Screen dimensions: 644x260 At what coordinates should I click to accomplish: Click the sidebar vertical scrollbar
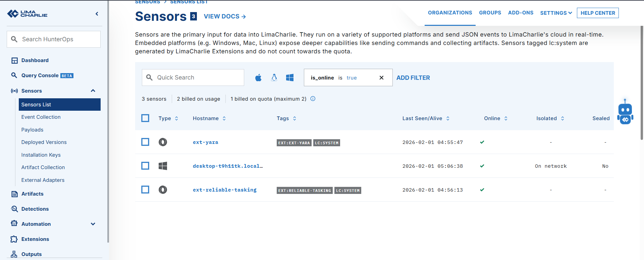(x=108, y=121)
